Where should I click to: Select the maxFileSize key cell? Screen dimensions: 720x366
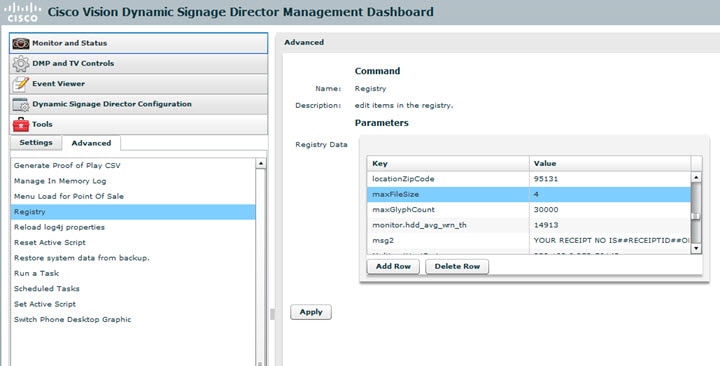pyautogui.click(x=448, y=194)
